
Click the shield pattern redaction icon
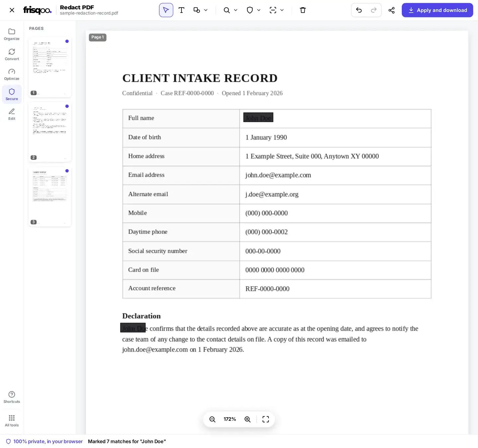(x=250, y=10)
